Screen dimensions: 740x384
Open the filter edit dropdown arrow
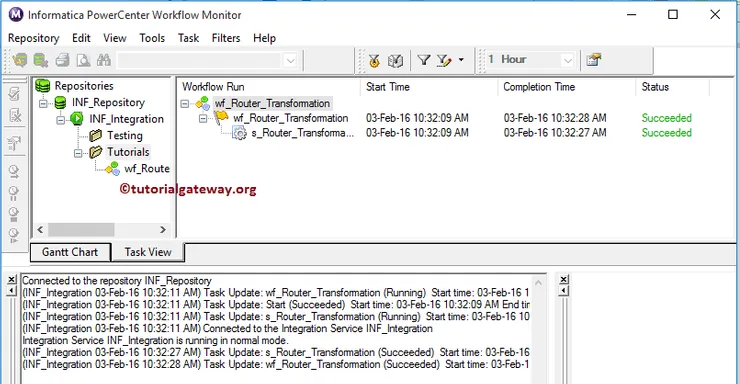coord(461,60)
